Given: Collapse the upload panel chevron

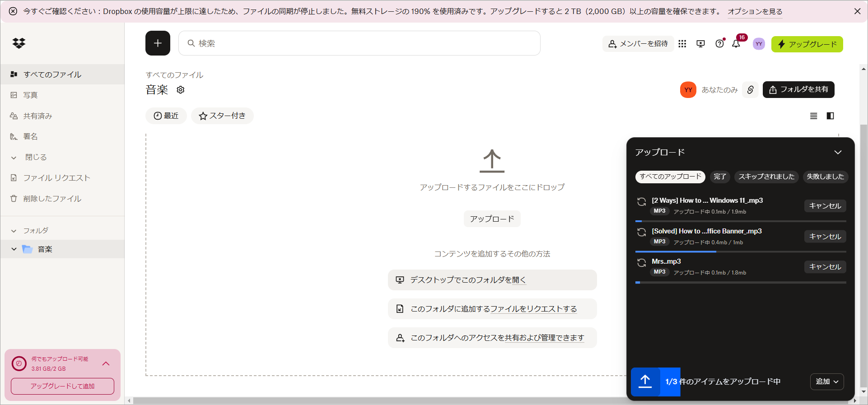Looking at the screenshot, I should tap(838, 152).
